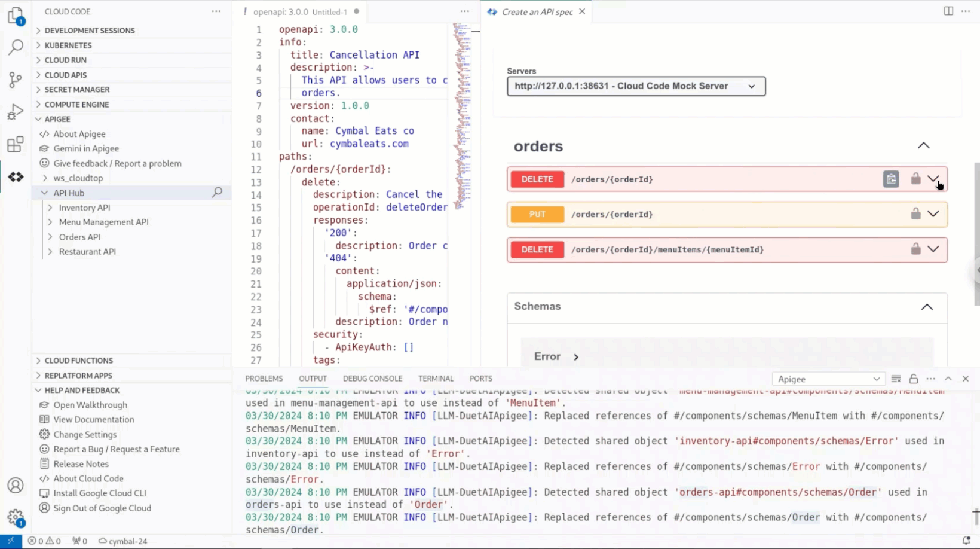Collapse the orders section chevron
Viewport: 980px width, 549px height.
click(x=924, y=145)
